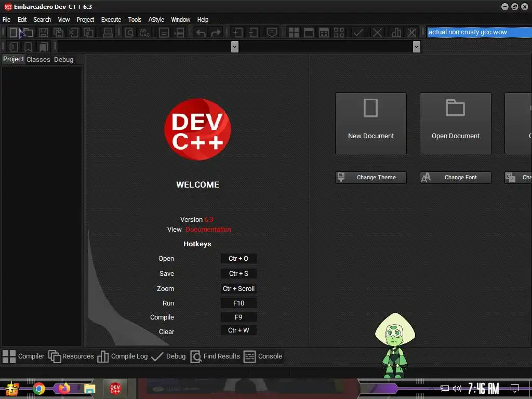Open the Project menu
This screenshot has width=532, height=399.
[85, 20]
